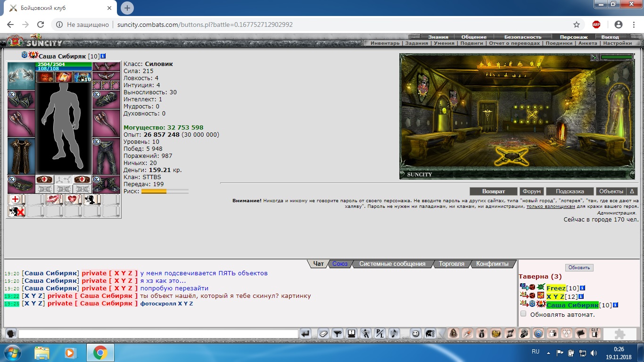Click the flag icon in bottom toolbar
The height and width of the screenshot is (362, 644).
coord(581,334)
